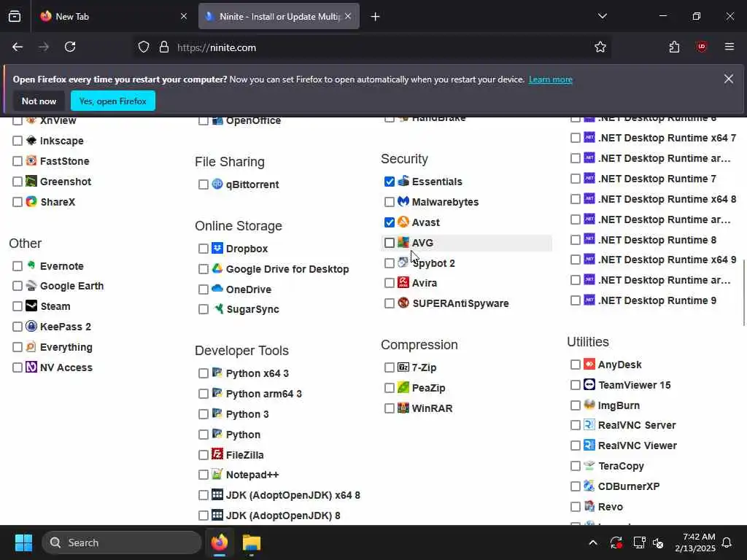Click the Greenshot icon
Image resolution: width=747 pixels, height=560 pixels.
pyautogui.click(x=31, y=181)
